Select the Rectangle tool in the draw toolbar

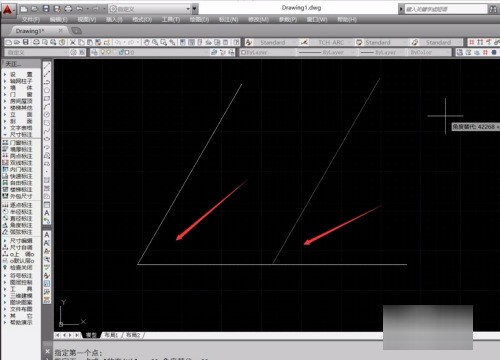[x=47, y=98]
